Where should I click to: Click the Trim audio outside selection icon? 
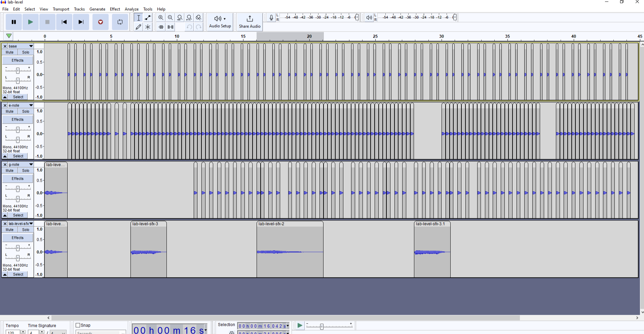click(x=161, y=27)
